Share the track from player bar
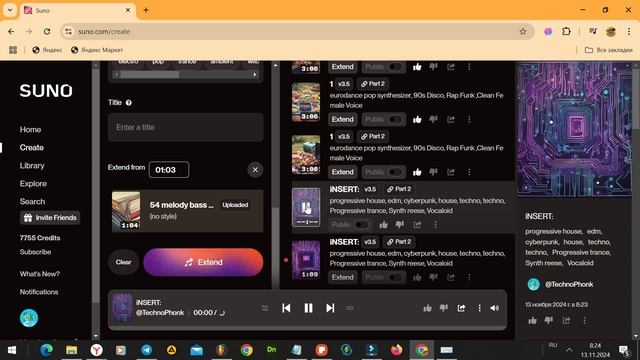 pyautogui.click(x=461, y=308)
